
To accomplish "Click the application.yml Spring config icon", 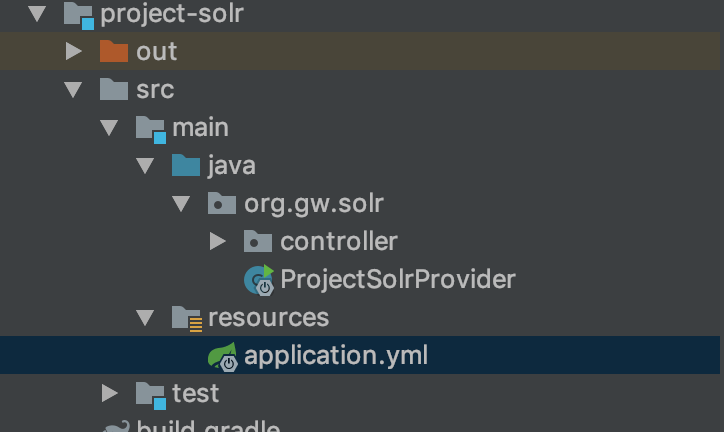I will point(223,356).
